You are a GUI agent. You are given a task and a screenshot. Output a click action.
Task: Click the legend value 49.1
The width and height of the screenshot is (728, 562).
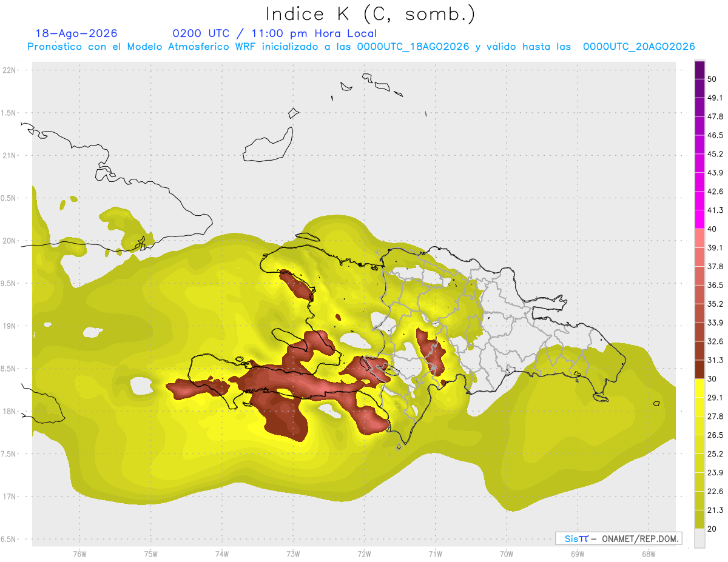tap(715, 98)
